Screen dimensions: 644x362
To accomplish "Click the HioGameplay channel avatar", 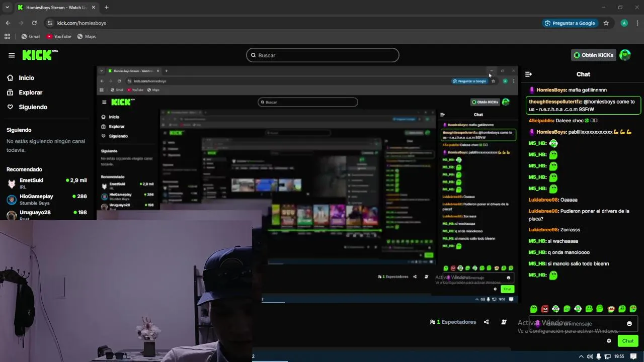I will coord(12,200).
